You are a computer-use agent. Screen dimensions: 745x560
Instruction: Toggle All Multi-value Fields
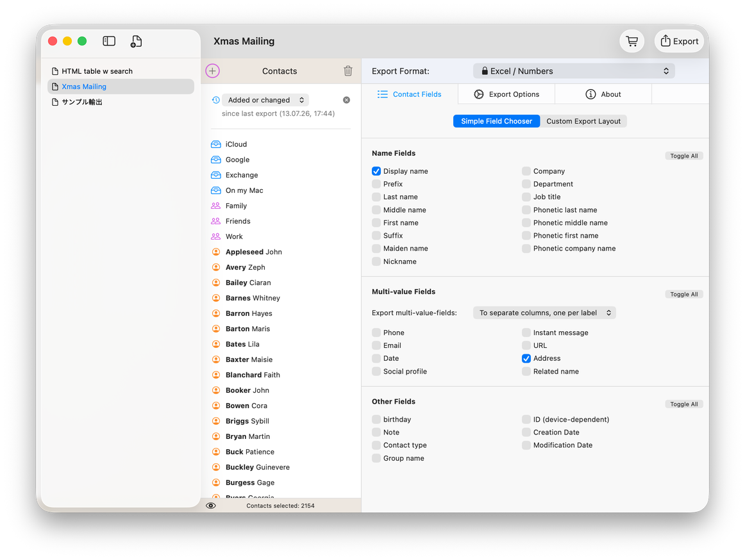point(683,295)
